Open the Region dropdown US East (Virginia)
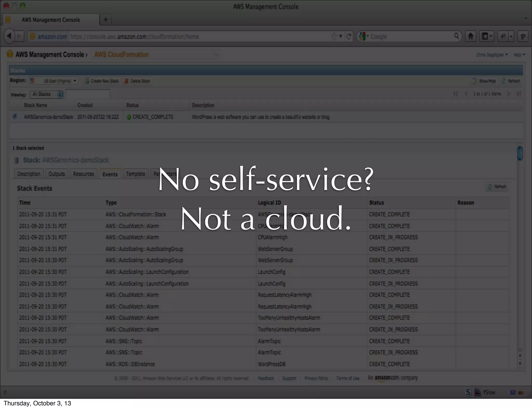 53,81
